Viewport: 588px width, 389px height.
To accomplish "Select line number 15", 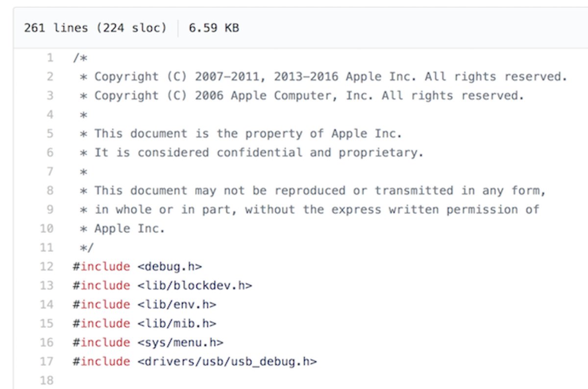I will 47,323.
